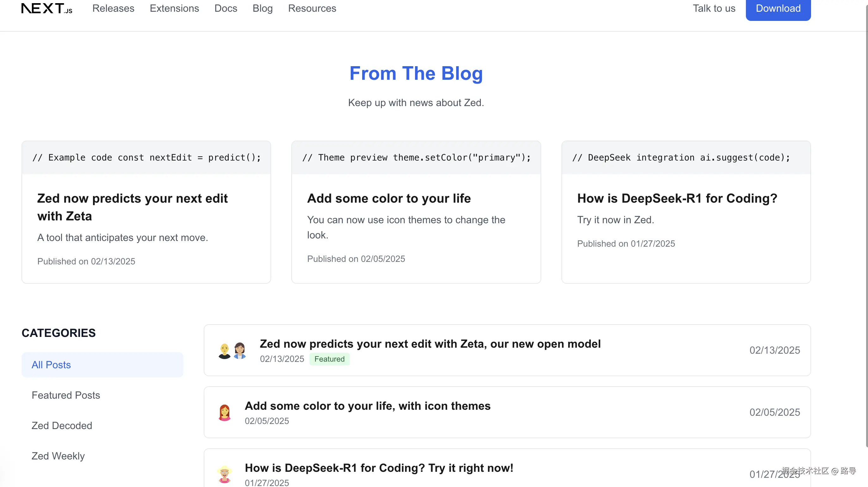This screenshot has width=868, height=487.
Task: Open Blog in the top navigation
Action: (x=263, y=8)
